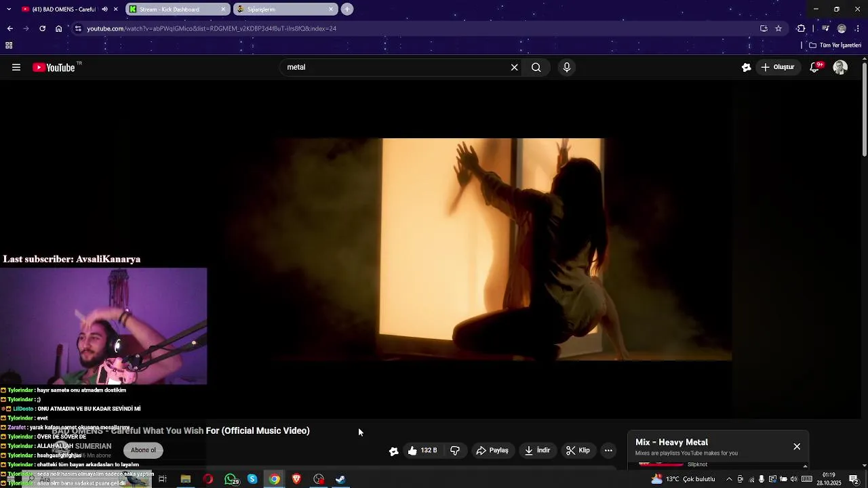Open Brave browser from the taskbar
This screenshot has width=868, height=488.
pos(296,479)
